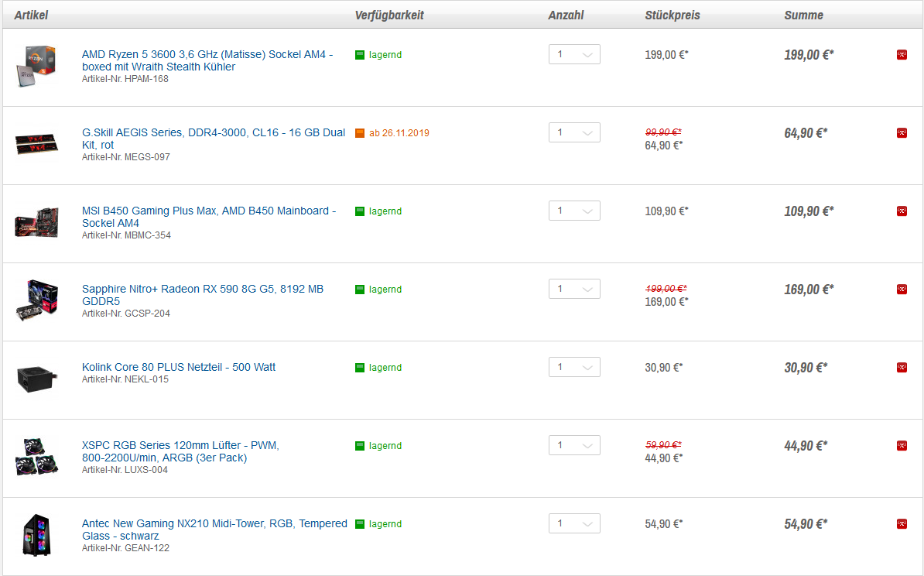Viewport: 924px width, 576px height.
Task: Click the 169,00 € sum for Sapphire RX 590
Action: [x=809, y=290]
